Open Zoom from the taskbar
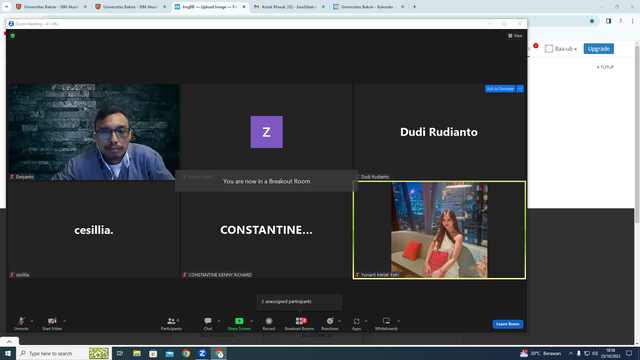This screenshot has width=640, height=360. [x=202, y=353]
